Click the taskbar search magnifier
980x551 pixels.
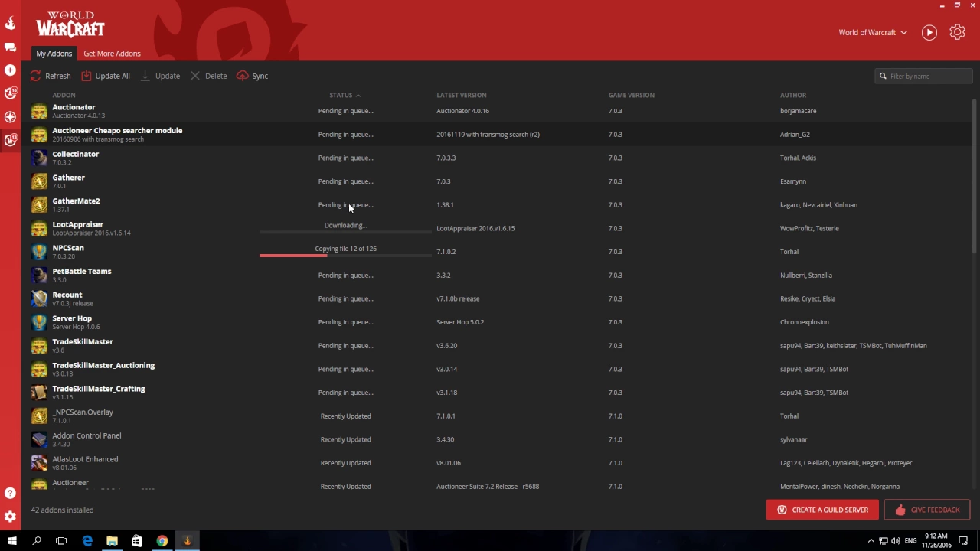tap(36, 541)
